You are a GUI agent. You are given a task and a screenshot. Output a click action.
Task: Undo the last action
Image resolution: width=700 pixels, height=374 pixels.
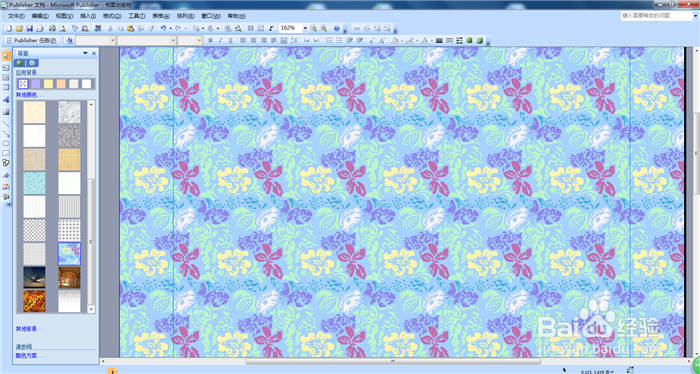point(163,29)
